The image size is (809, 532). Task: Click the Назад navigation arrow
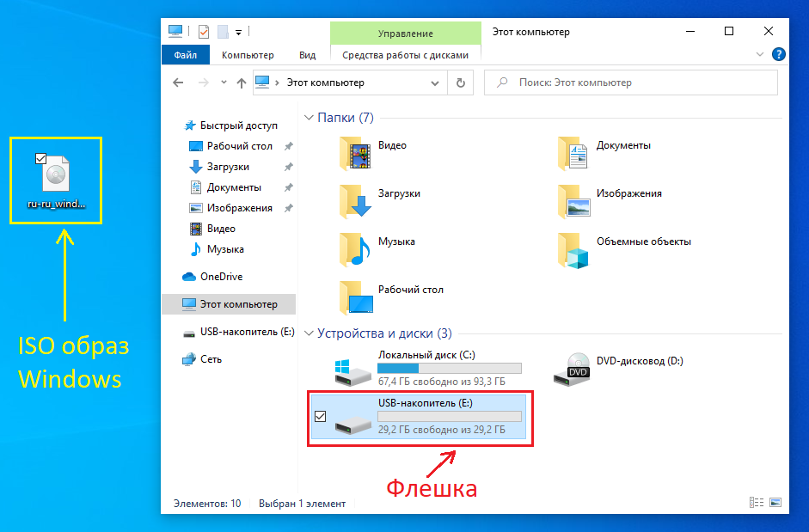point(177,83)
